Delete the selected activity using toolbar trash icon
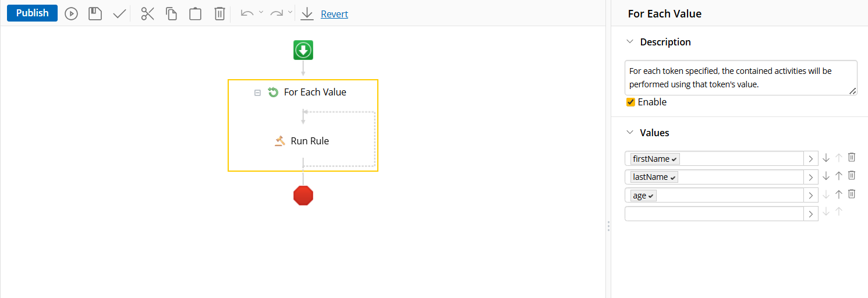The image size is (868, 298). pyautogui.click(x=219, y=14)
